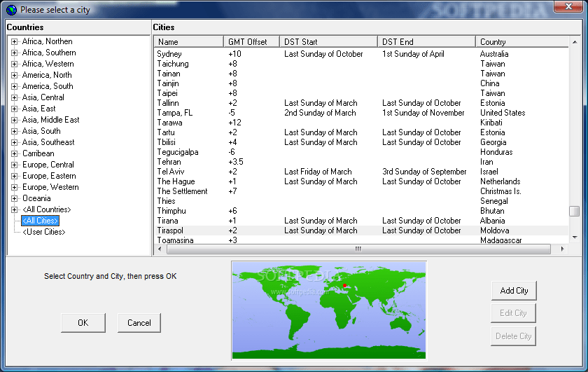Image resolution: width=588 pixels, height=372 pixels.
Task: Click the globe icon in title bar
Action: pos(12,10)
